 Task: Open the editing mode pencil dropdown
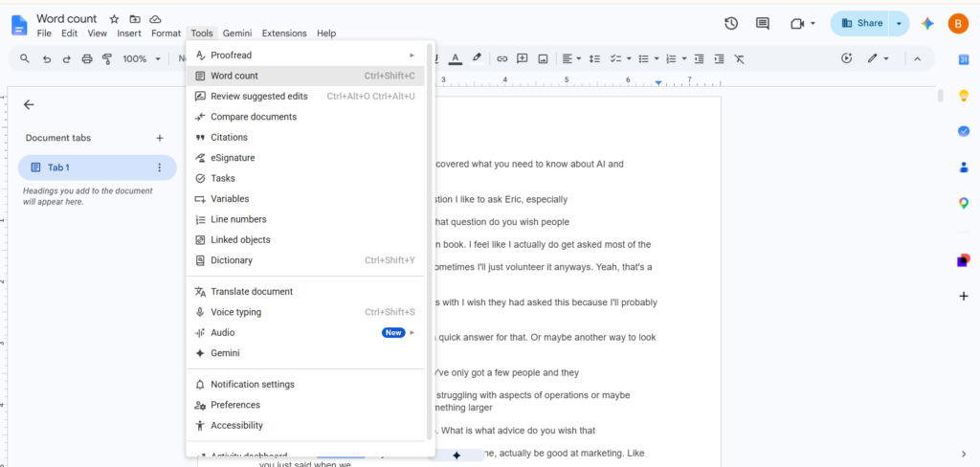point(879,58)
